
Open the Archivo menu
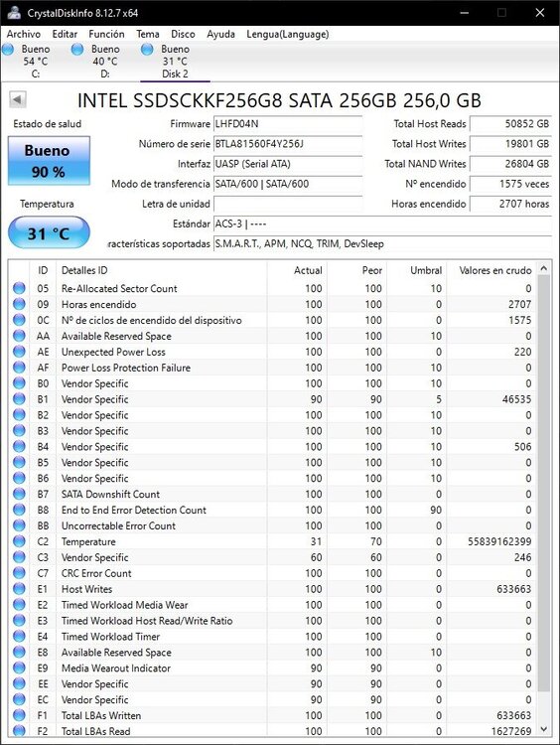(x=23, y=34)
